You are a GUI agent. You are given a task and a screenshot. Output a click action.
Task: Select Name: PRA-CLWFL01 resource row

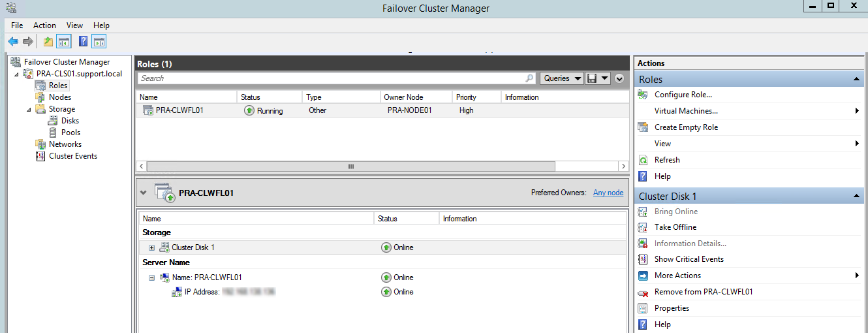(x=382, y=277)
